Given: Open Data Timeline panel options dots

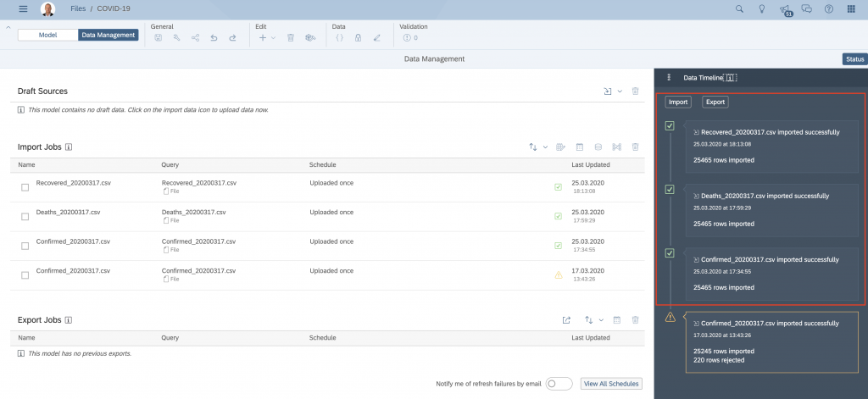Looking at the screenshot, I should pos(669,77).
